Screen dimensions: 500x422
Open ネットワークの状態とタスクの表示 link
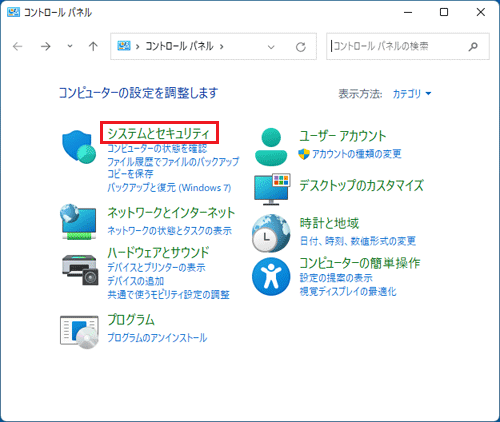[169, 231]
